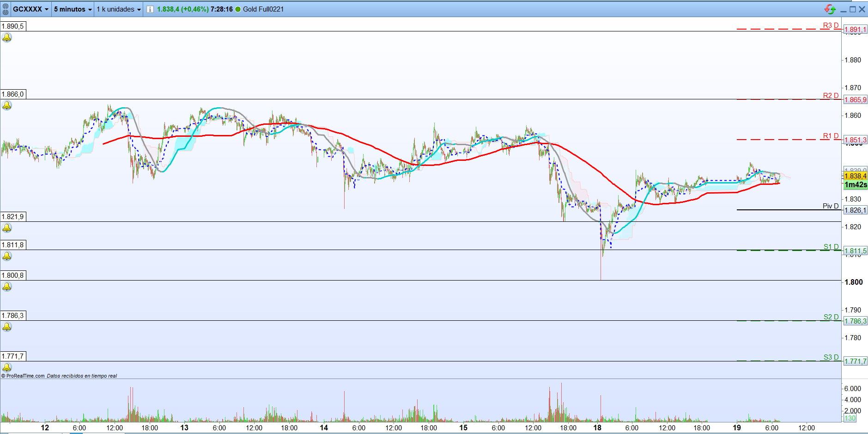Screen dimensions: 868x434
Task: Click the 1.891,1 red axis price tag
Action: 856,30
